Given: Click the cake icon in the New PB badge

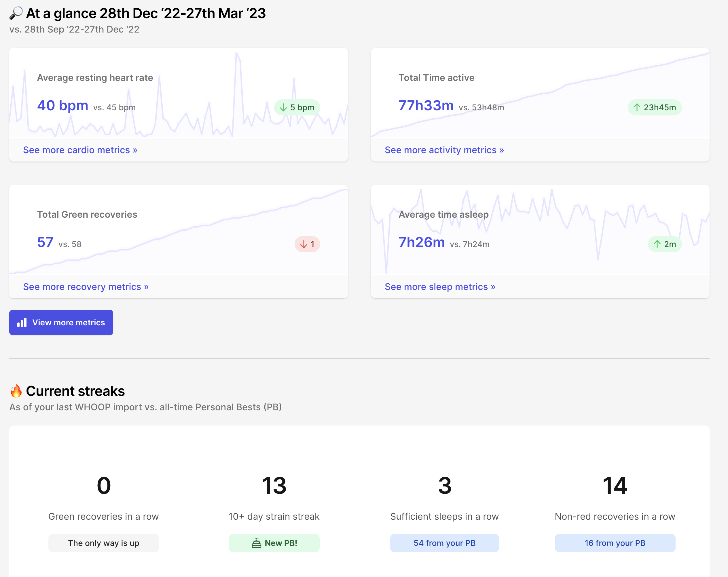Looking at the screenshot, I should click(x=256, y=543).
